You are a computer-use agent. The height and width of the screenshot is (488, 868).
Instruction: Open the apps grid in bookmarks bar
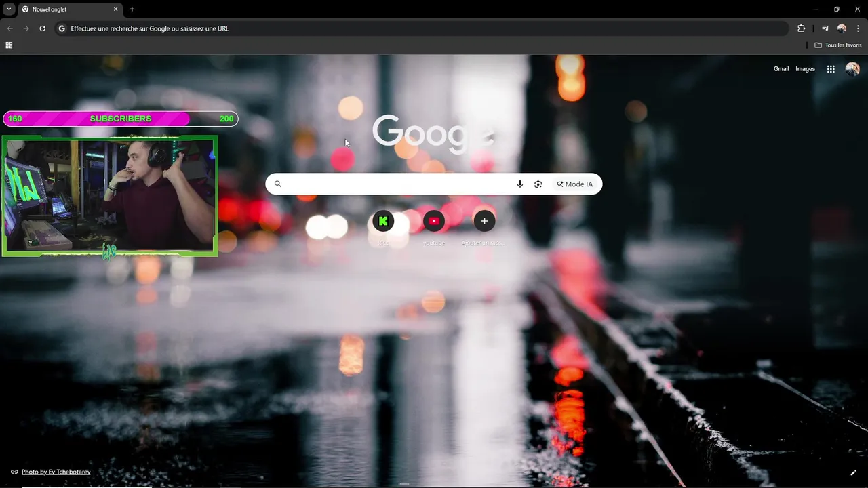click(9, 45)
